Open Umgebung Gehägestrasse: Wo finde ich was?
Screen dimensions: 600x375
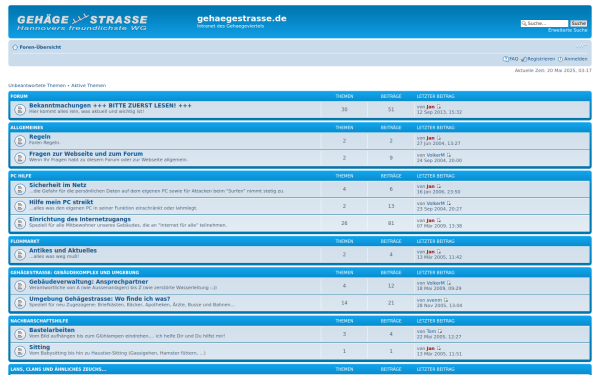pyautogui.click(x=99, y=299)
